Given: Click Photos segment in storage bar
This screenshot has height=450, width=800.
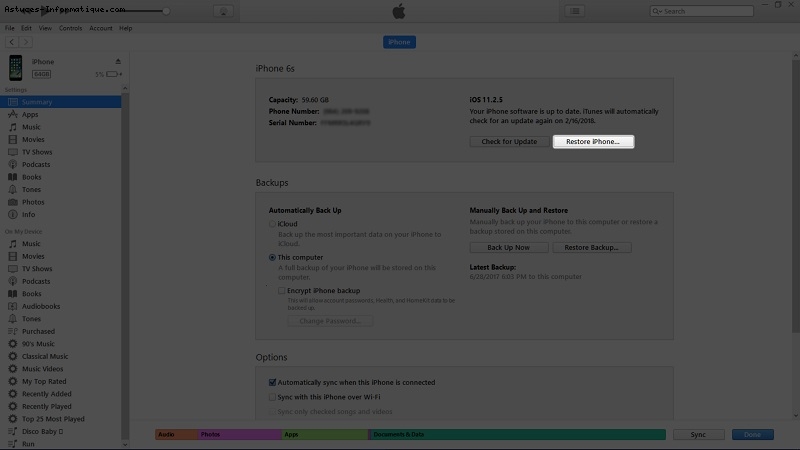Looking at the screenshot, I should coord(240,434).
